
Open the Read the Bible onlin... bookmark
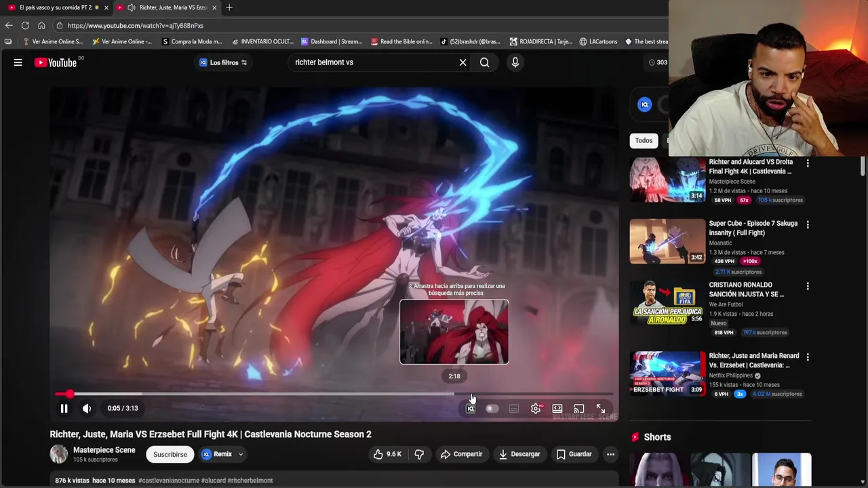[x=401, y=41]
